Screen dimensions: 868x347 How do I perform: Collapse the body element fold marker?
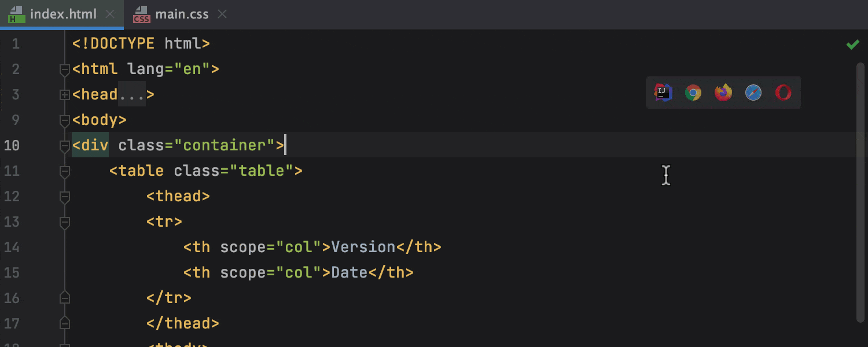64,120
